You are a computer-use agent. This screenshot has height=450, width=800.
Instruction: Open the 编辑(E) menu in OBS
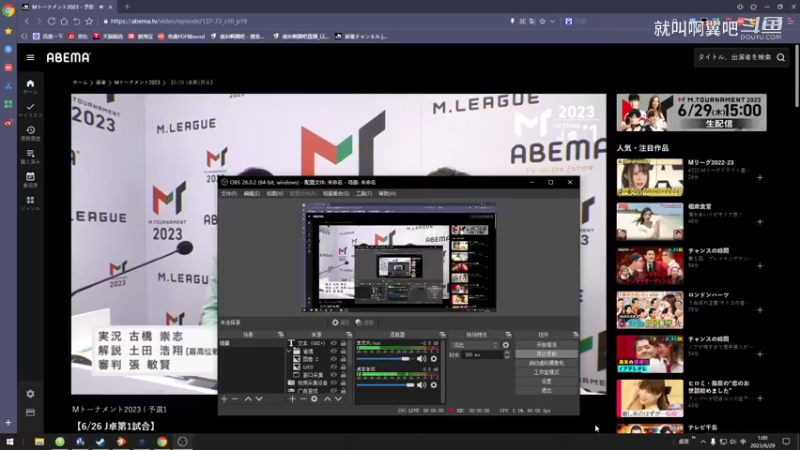pos(252,194)
